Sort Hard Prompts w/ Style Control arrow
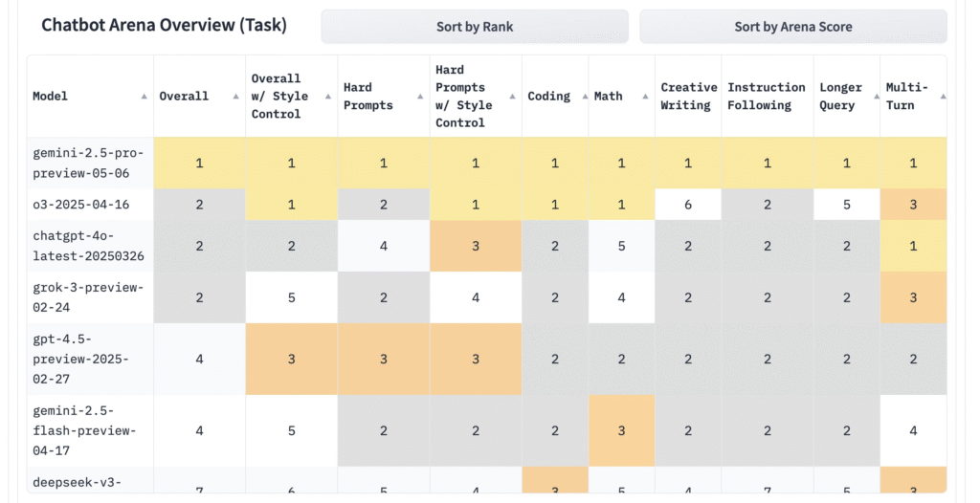Viewport: 980px width, 503px height. 512,96
